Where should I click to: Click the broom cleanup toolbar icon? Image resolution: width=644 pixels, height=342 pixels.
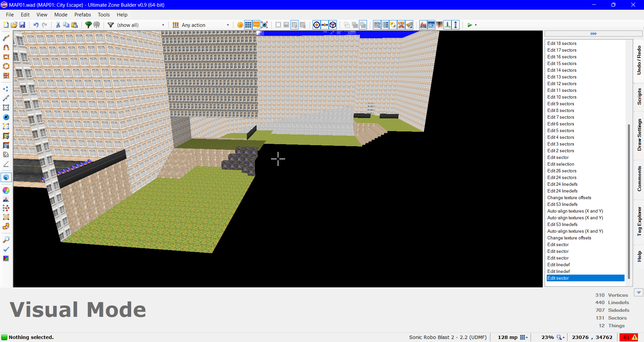(410, 25)
